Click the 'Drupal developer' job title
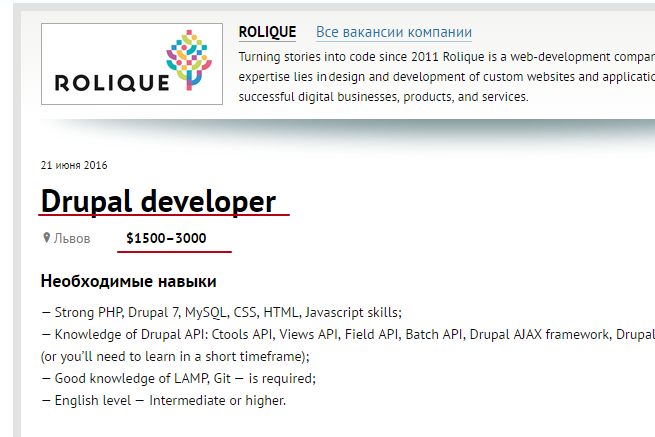Image resolution: width=655 pixels, height=437 pixels. click(158, 201)
